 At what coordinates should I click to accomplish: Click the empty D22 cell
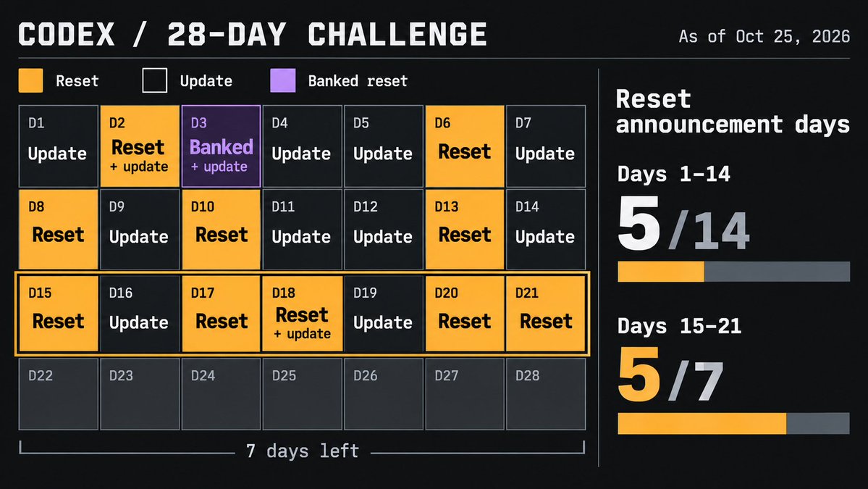pos(58,394)
